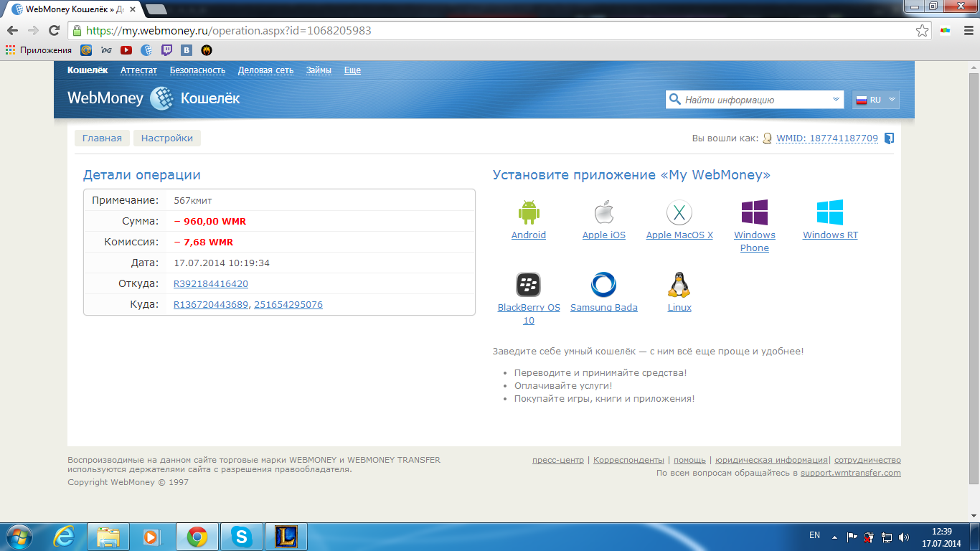
Task: Open the Кошелёк top menu item
Action: [88, 70]
